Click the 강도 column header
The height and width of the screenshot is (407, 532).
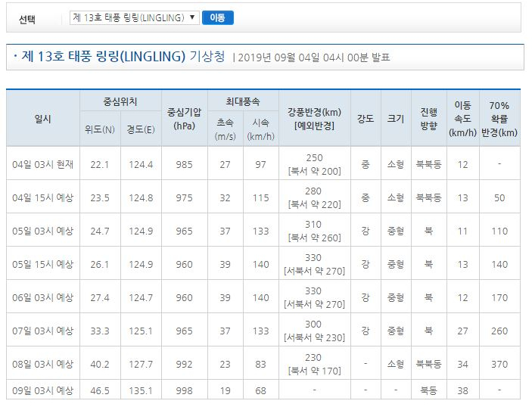coord(366,119)
